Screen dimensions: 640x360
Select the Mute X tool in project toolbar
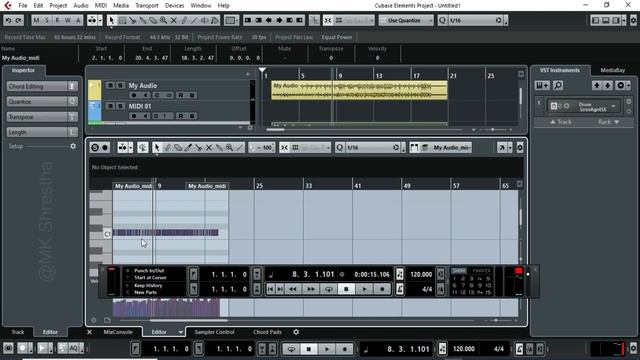[173, 20]
